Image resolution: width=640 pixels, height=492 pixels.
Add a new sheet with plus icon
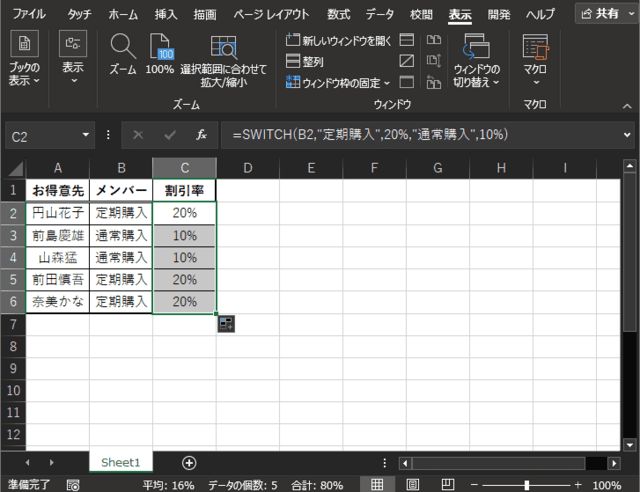pyautogui.click(x=189, y=462)
